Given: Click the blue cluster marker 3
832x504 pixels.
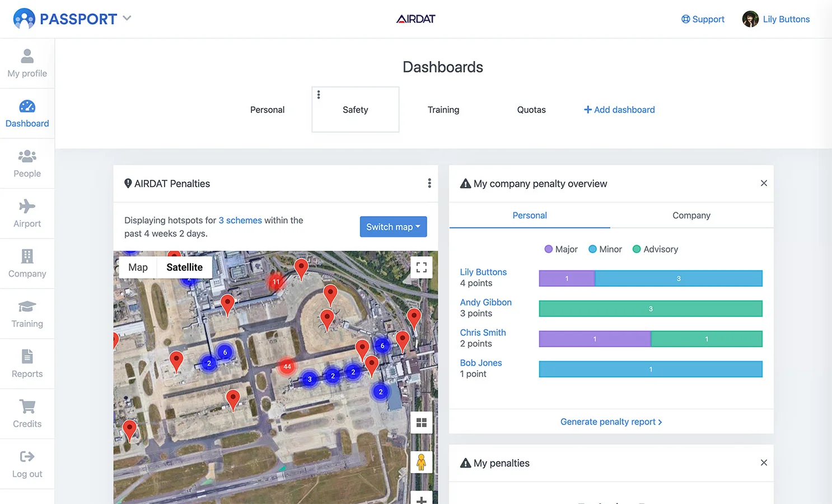Looking at the screenshot, I should coord(310,379).
